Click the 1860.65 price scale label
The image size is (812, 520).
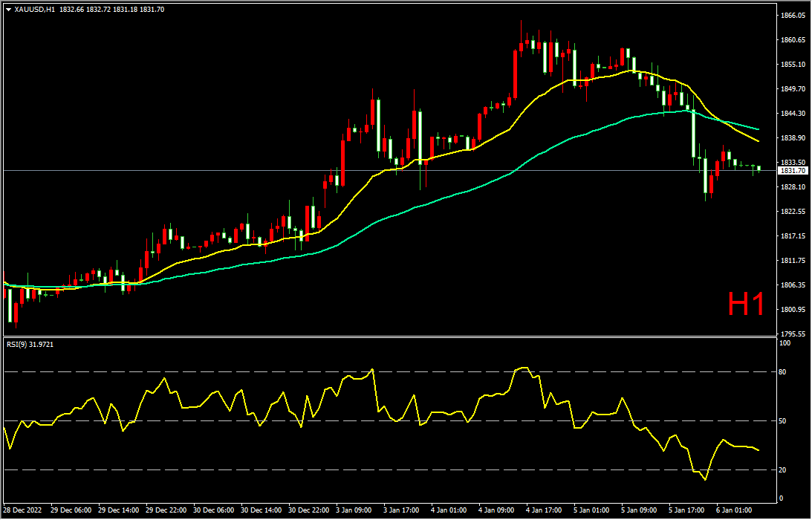point(793,40)
